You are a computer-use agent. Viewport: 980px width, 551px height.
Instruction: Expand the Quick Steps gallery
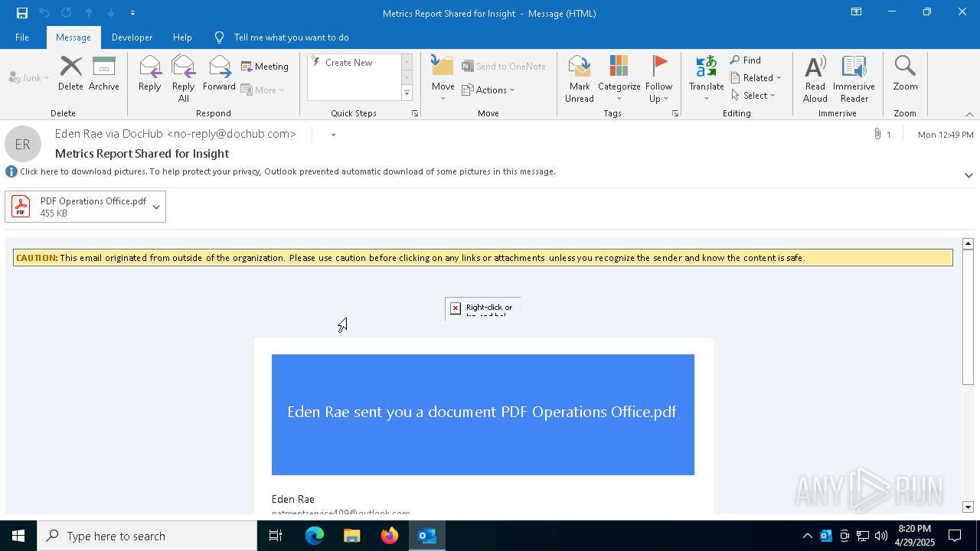click(x=407, y=93)
